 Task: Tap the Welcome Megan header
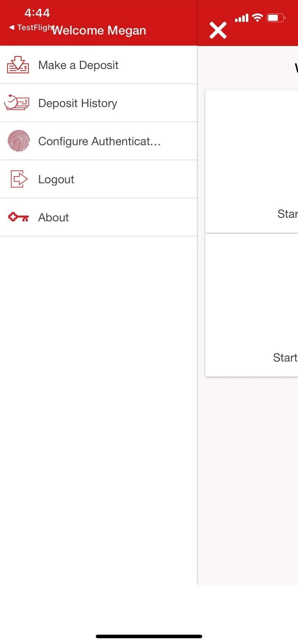coord(99,31)
